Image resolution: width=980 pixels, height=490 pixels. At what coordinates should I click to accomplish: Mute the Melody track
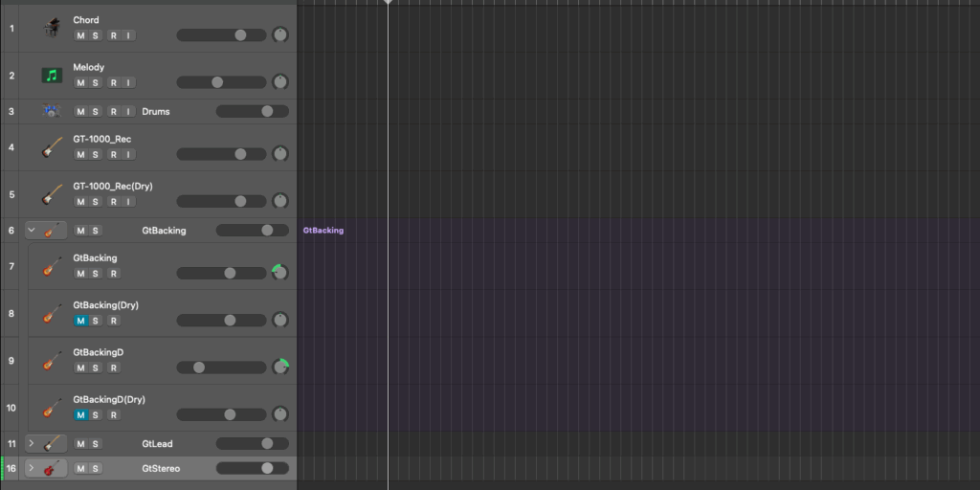(x=80, y=82)
